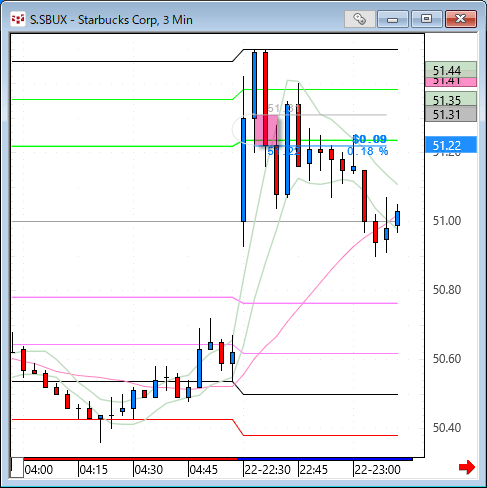Click the 04:15 time axis label

[x=94, y=470]
